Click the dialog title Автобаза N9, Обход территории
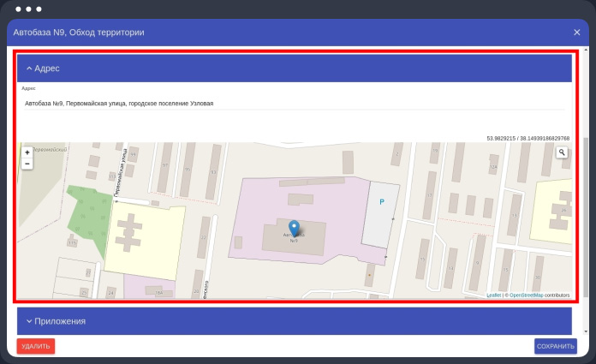 click(79, 33)
